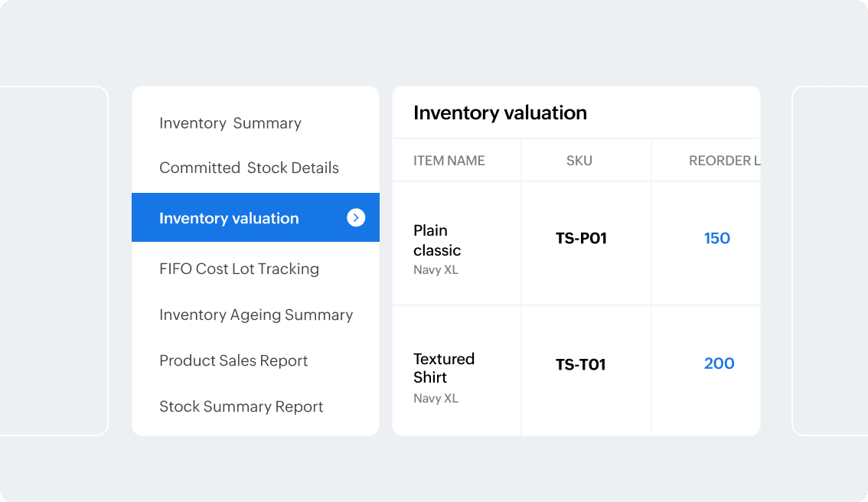Click the Navy XL label under Textured Shirt

click(436, 398)
